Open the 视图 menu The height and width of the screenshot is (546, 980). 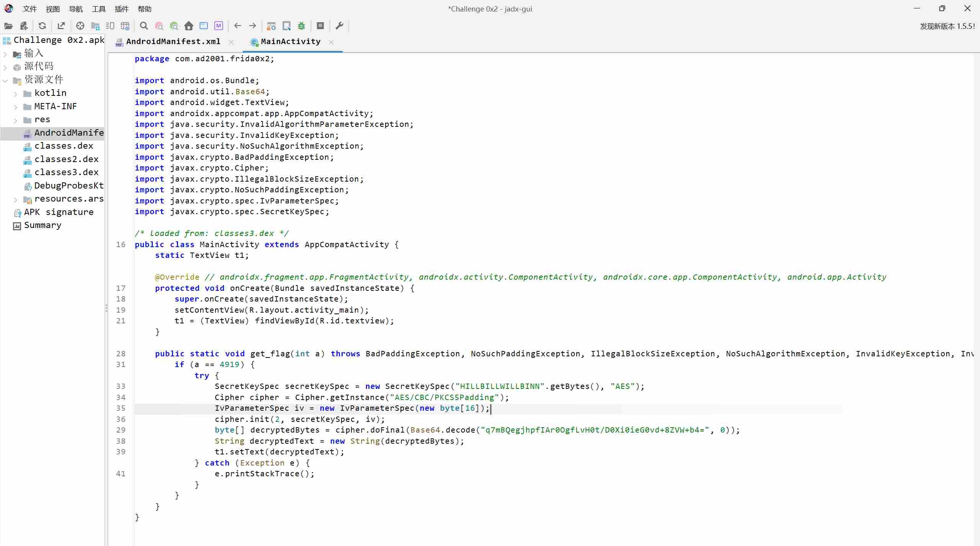[53, 9]
